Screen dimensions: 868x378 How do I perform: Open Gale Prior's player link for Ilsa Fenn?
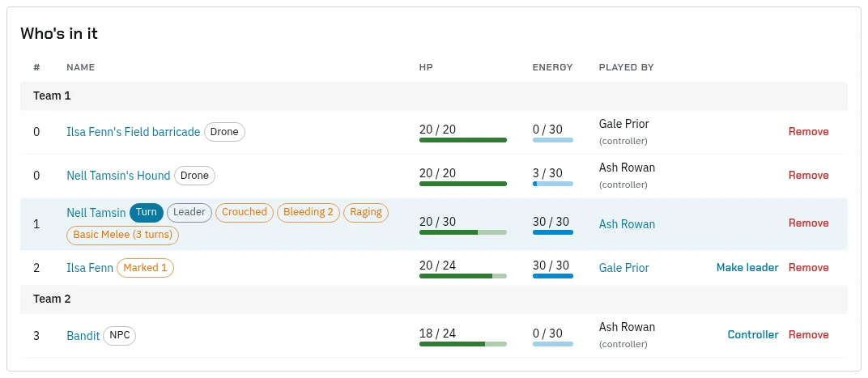point(623,268)
